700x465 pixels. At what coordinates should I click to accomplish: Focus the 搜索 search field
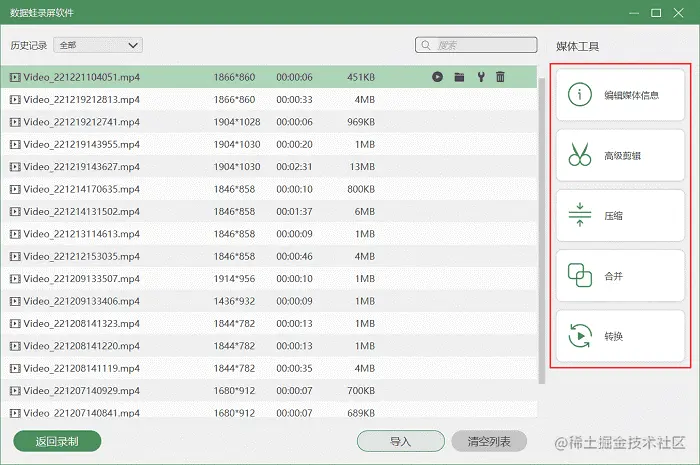(x=476, y=45)
